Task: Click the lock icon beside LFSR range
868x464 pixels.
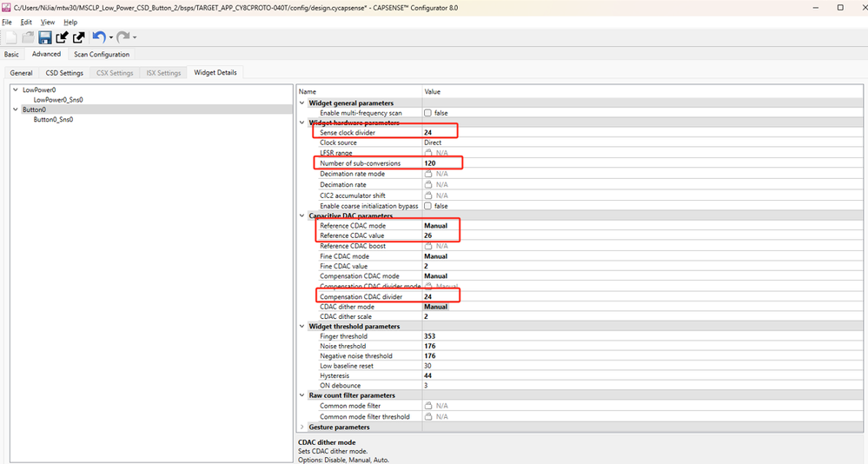Action: [427, 152]
